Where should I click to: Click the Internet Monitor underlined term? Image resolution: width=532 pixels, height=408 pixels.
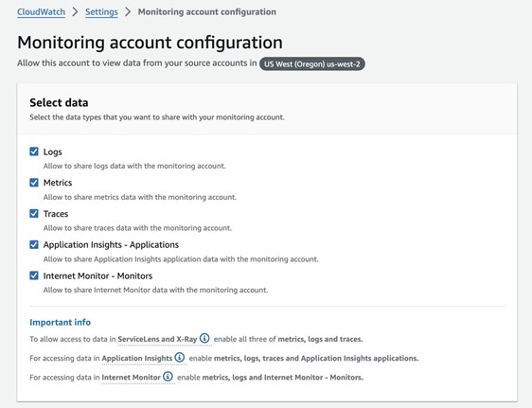pos(131,377)
